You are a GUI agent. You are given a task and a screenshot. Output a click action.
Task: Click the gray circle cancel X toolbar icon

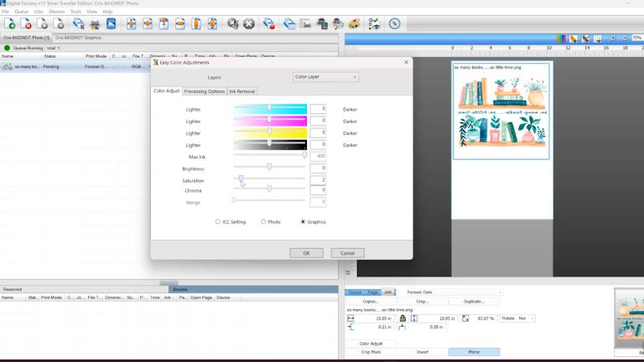point(249,23)
